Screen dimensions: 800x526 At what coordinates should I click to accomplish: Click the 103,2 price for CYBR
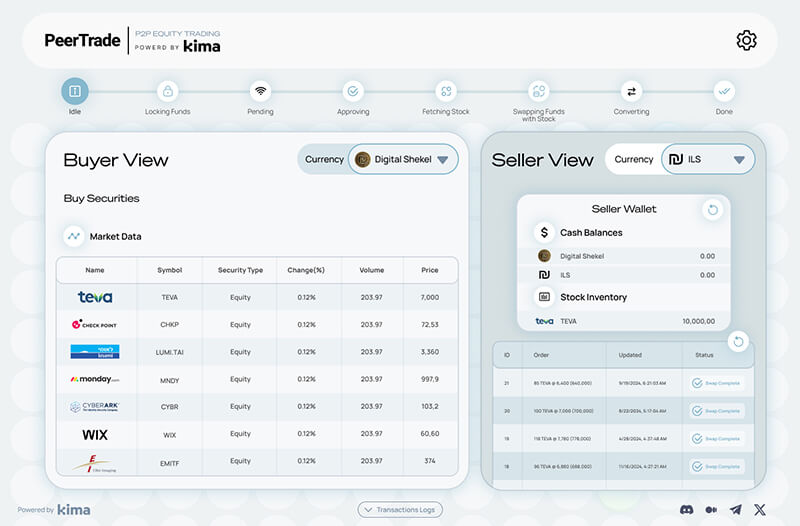(430, 406)
